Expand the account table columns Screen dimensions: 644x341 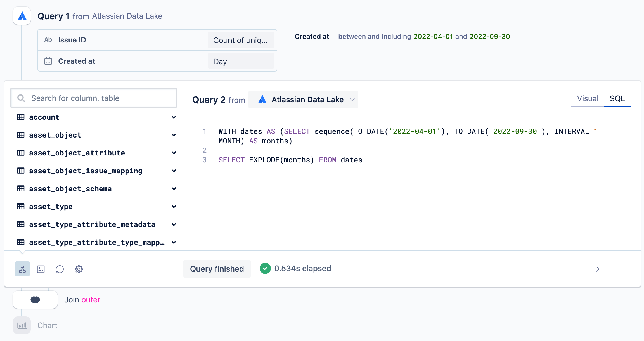174,117
